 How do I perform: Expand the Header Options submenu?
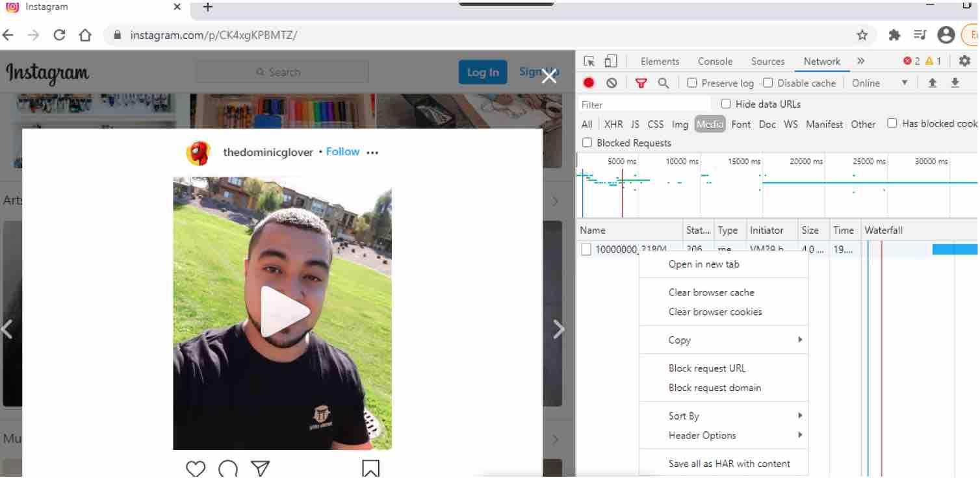(x=723, y=435)
